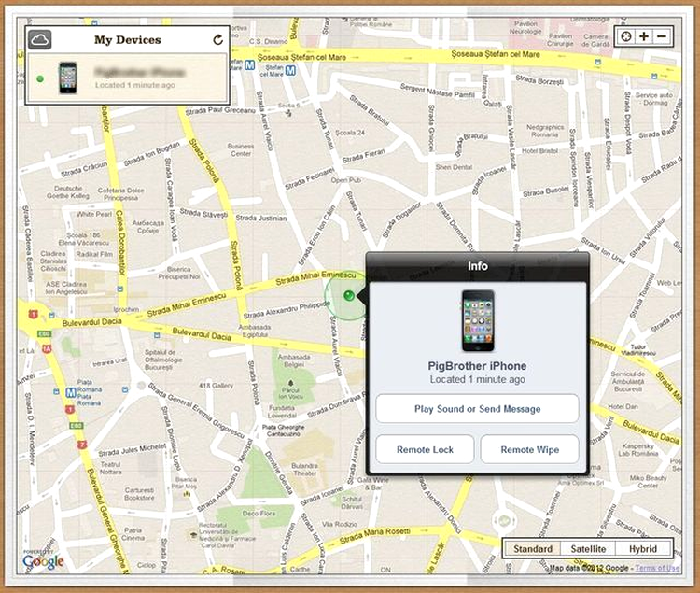Viewport: 700px width, 593px height.
Task: Click the iCloud icon in My Devices
Action: click(x=40, y=40)
